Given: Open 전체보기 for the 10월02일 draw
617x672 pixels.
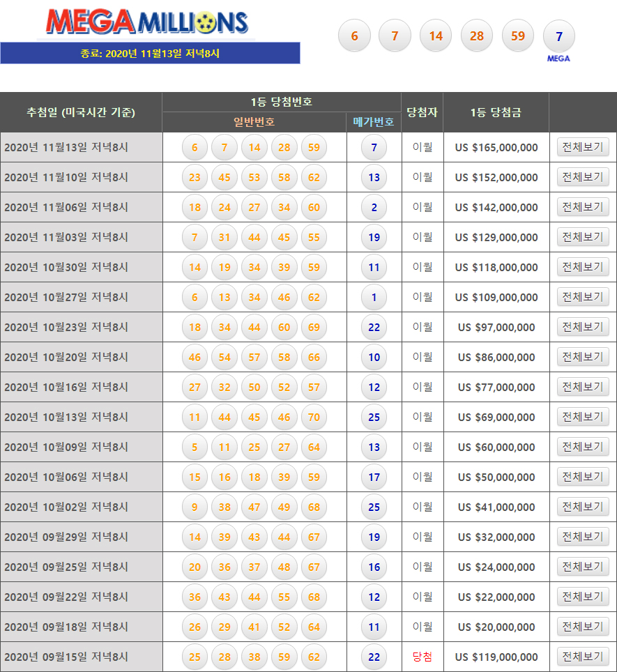Looking at the screenshot, I should tap(583, 507).
